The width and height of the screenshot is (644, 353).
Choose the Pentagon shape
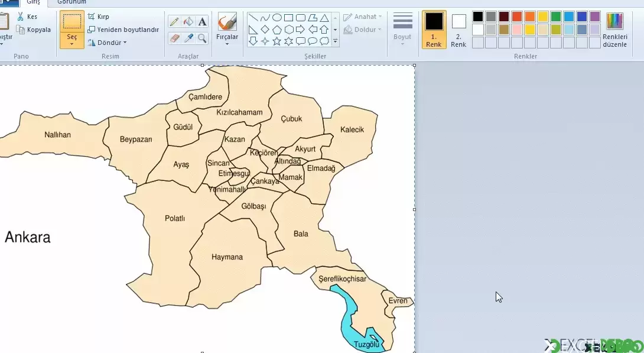(x=277, y=30)
